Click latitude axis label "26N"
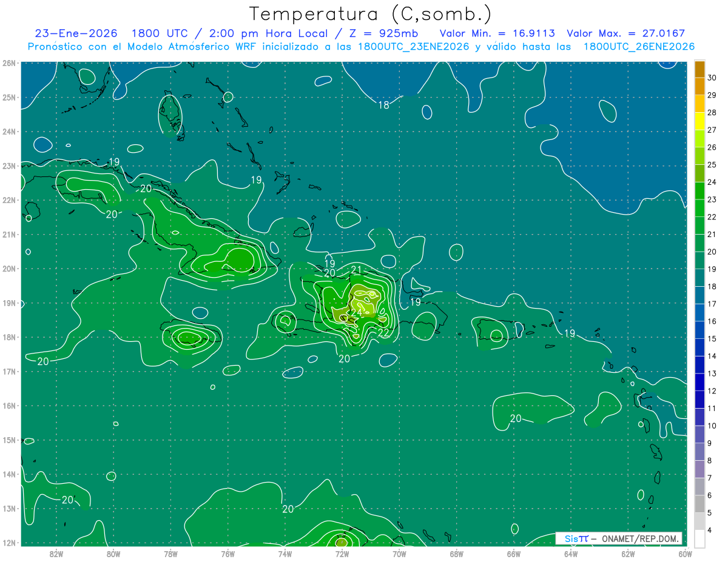This screenshot has width=728, height=562. pyautogui.click(x=8, y=63)
